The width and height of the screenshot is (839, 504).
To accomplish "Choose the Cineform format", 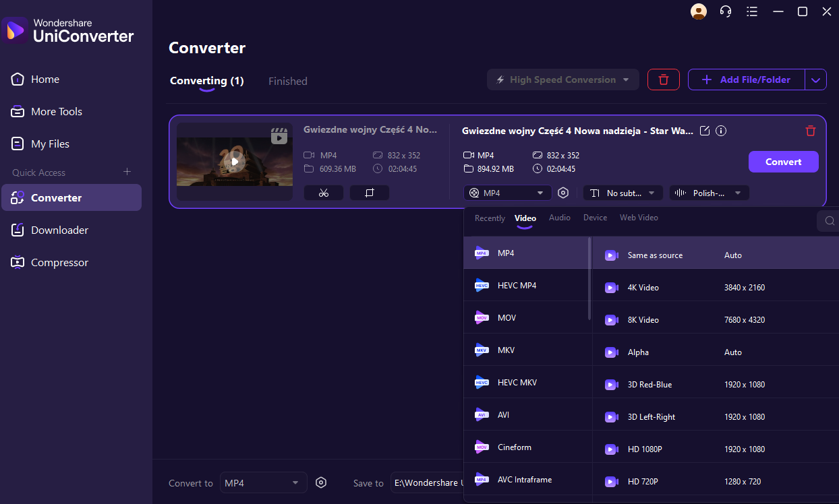I will point(526,447).
